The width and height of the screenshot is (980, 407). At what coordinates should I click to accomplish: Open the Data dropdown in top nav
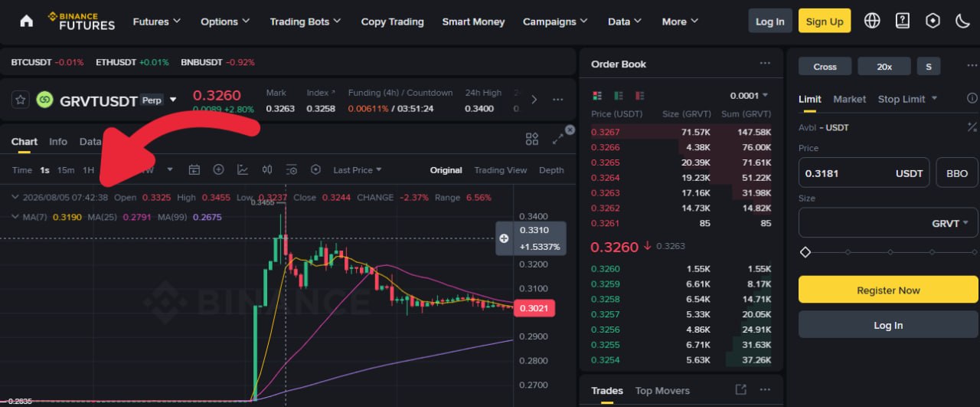[625, 21]
